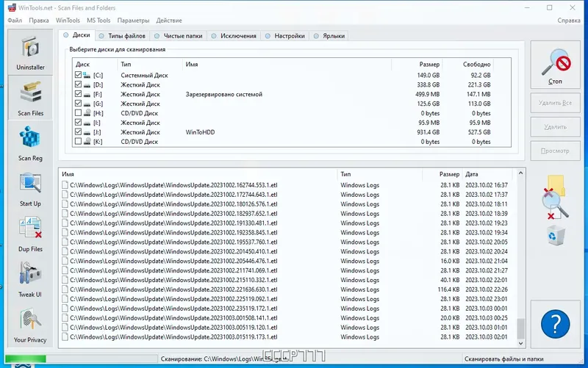This screenshot has width=588, height=368.
Task: Click the H: CD/DVD drive icon
Action: [87, 113]
